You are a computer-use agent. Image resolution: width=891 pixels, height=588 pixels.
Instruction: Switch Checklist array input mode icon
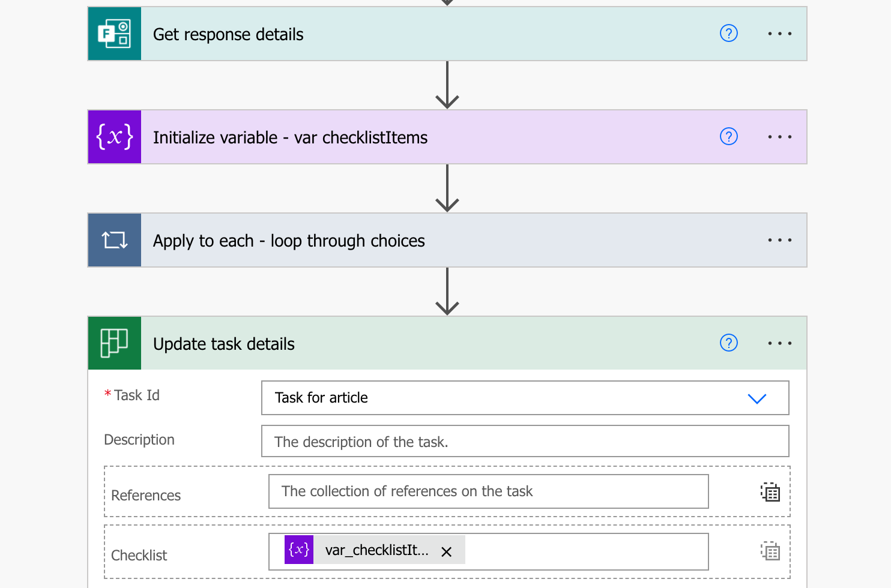click(x=770, y=551)
